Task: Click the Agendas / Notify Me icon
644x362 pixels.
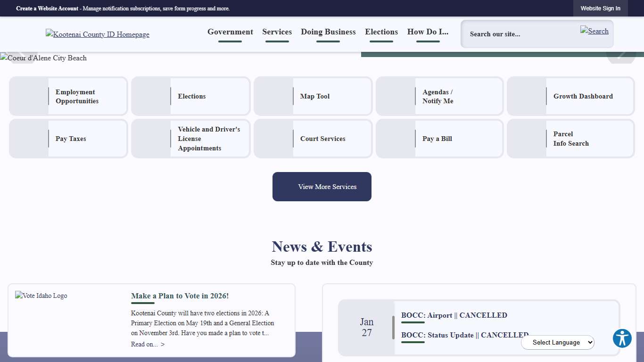Action: (439, 96)
